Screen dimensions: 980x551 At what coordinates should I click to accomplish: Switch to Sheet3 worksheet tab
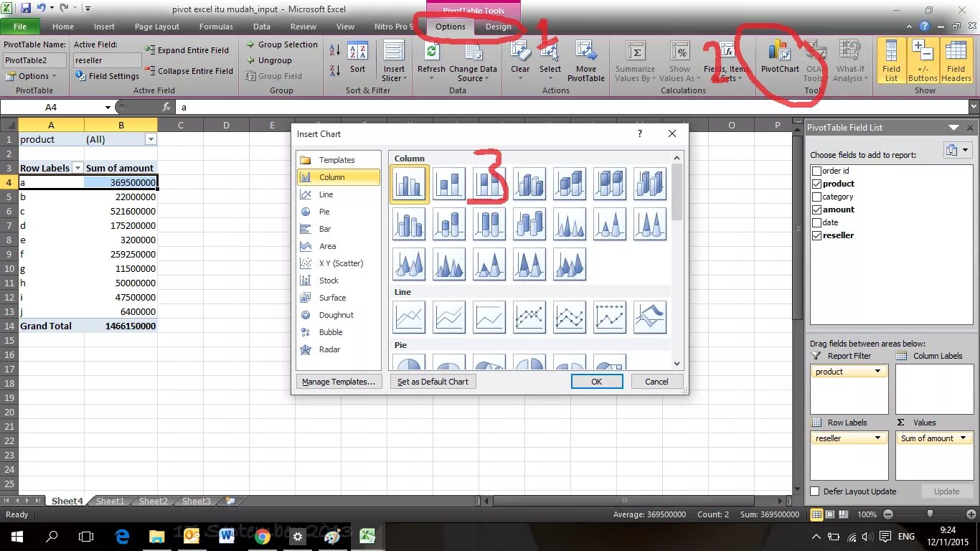coord(196,501)
